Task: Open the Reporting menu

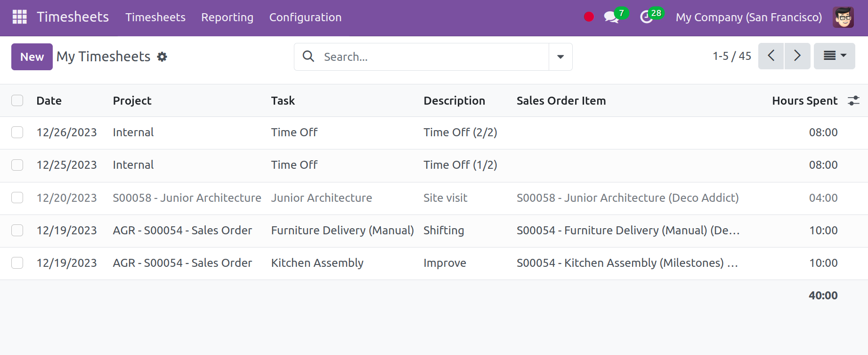Action: 227,17
